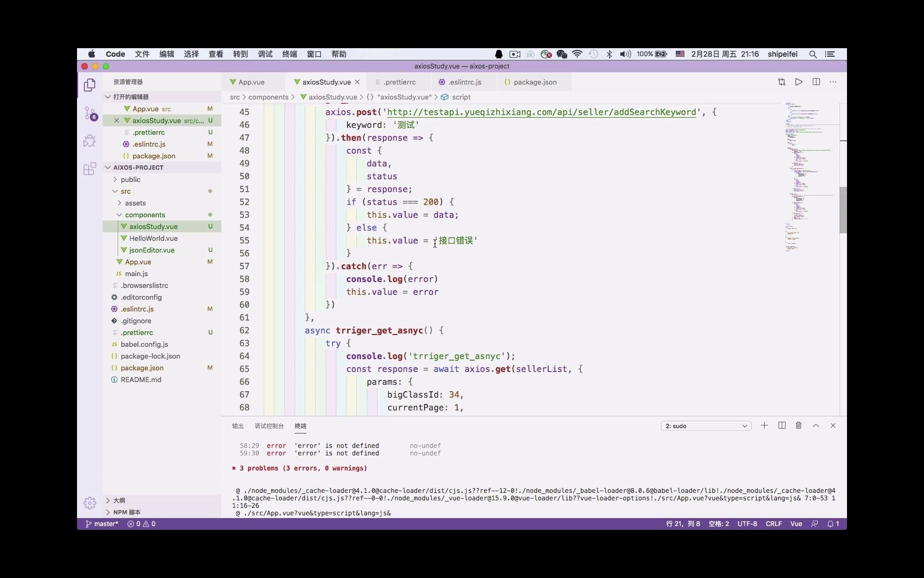Viewport: 924px width, 578px height.
Task: Expand the public folder
Action: click(x=162, y=179)
